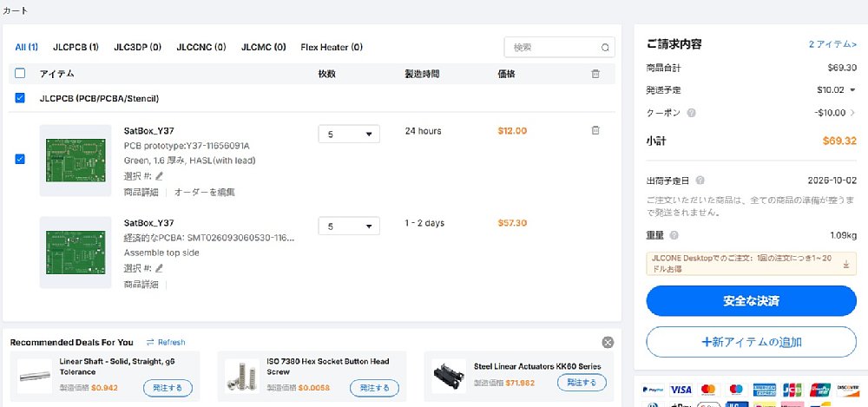Select the Flex Heater (0) tab
Screen dimensions: 868x407
[332, 47]
